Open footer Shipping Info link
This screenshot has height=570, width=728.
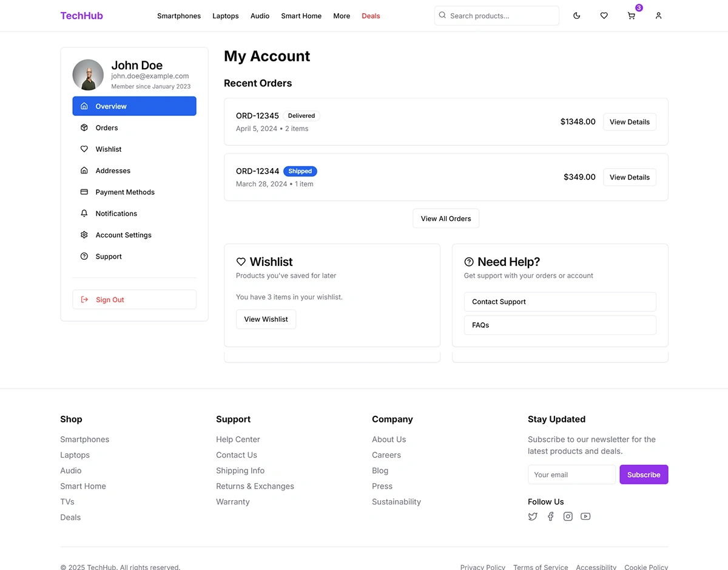240,470
